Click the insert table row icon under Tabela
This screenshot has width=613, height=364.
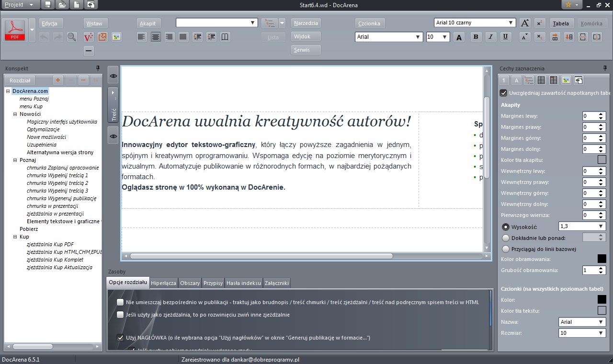point(556,37)
